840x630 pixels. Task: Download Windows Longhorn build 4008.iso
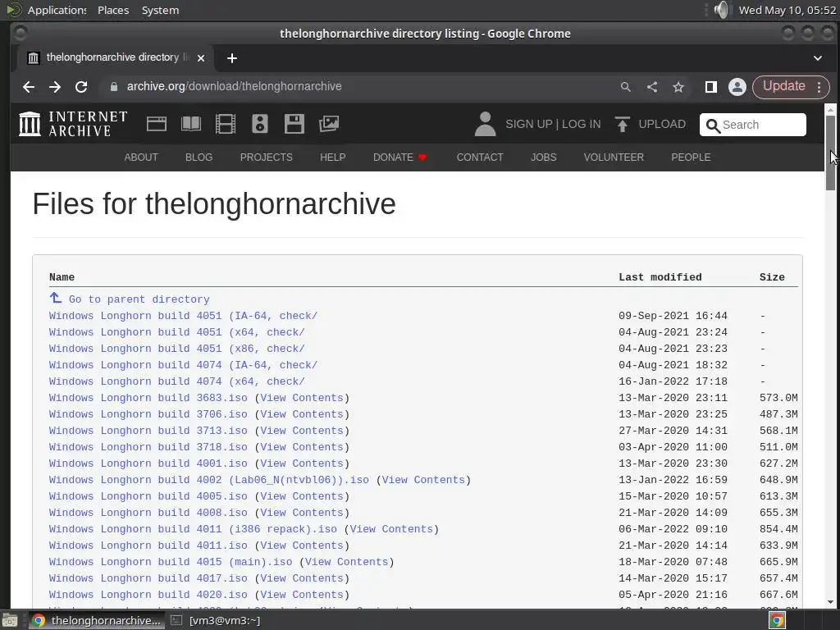(148, 513)
